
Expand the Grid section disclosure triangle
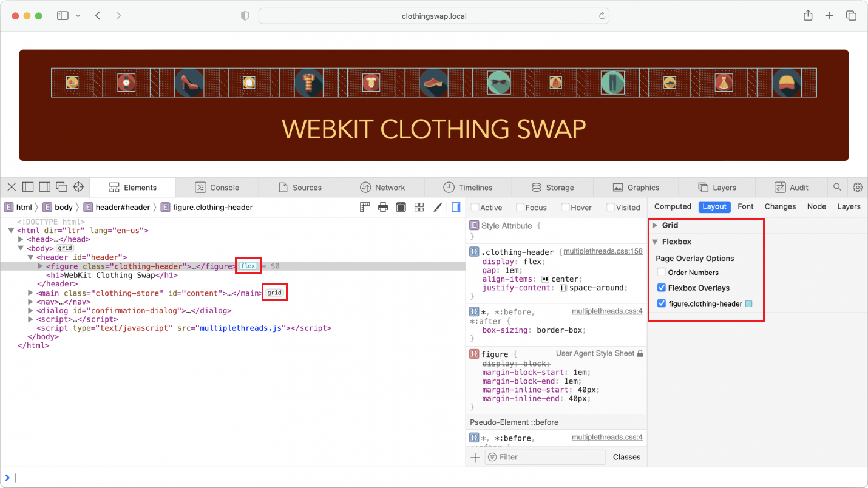654,225
